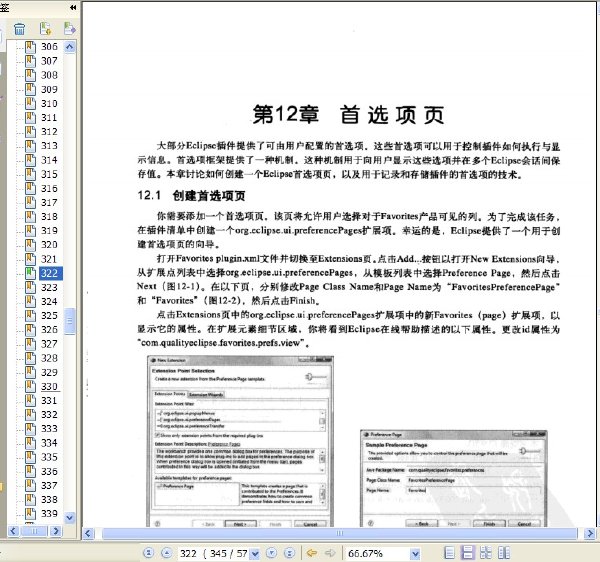Select bookmark 337
This screenshot has height=562, width=600.
click(49, 485)
